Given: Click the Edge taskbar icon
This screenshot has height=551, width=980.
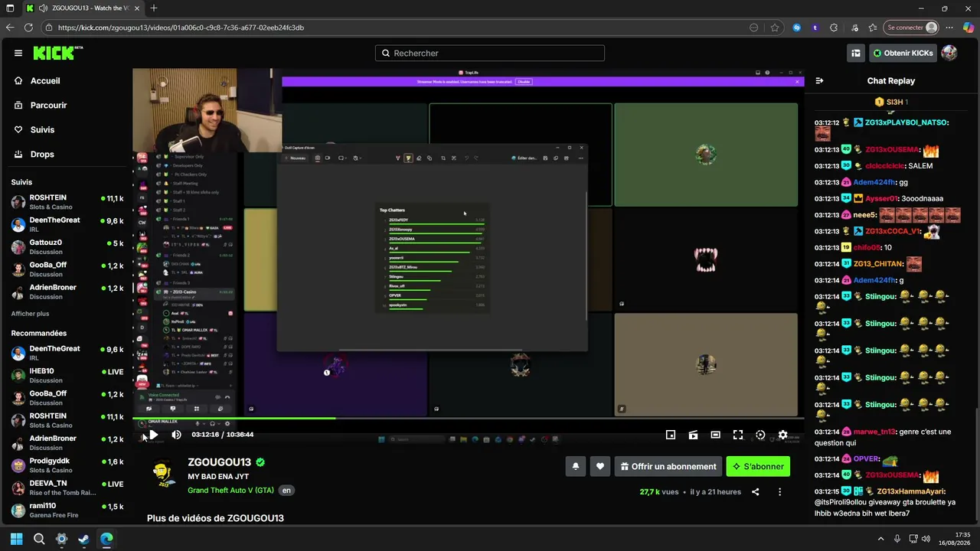Looking at the screenshot, I should tap(106, 539).
